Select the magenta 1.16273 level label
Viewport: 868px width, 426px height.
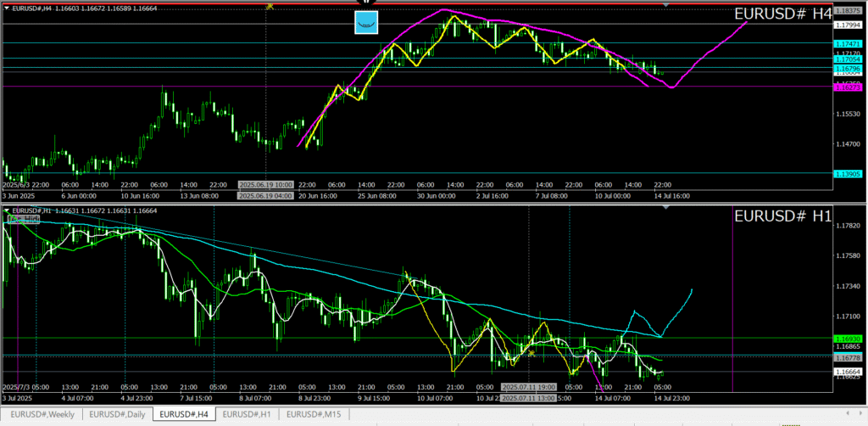[848, 87]
